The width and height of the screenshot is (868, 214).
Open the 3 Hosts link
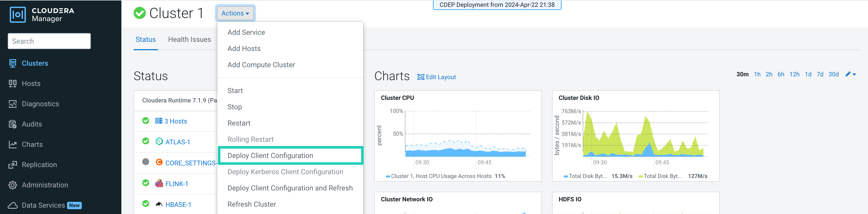(x=175, y=121)
